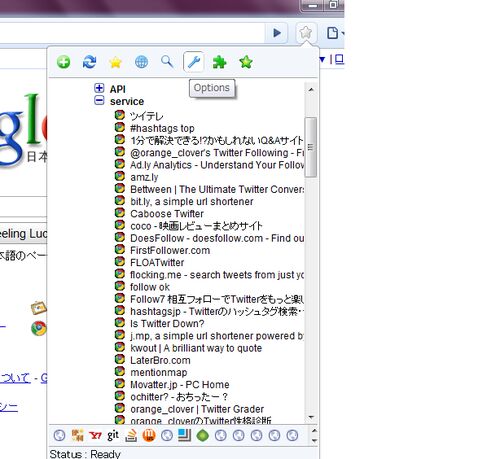This screenshot has width=500, height=459.
Task: Open the browser's page menu icon
Action: 333,33
